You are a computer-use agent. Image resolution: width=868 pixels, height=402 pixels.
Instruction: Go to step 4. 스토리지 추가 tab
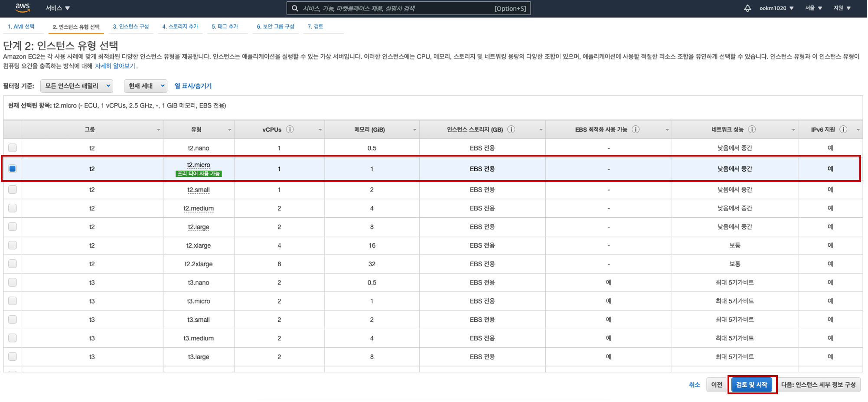click(180, 26)
